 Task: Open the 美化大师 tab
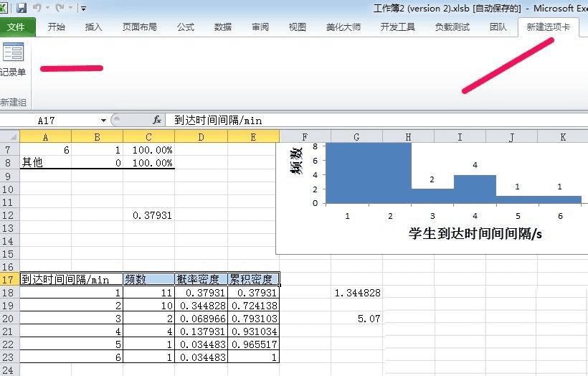pos(343,27)
